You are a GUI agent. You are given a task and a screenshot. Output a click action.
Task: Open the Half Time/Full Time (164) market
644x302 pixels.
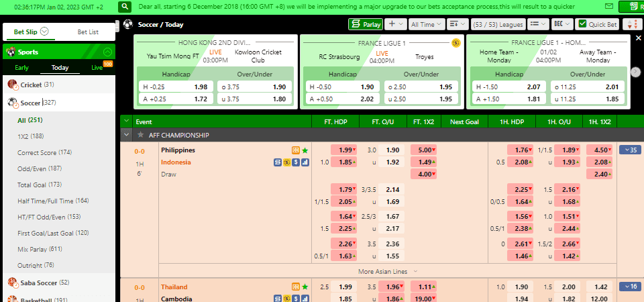tap(54, 201)
